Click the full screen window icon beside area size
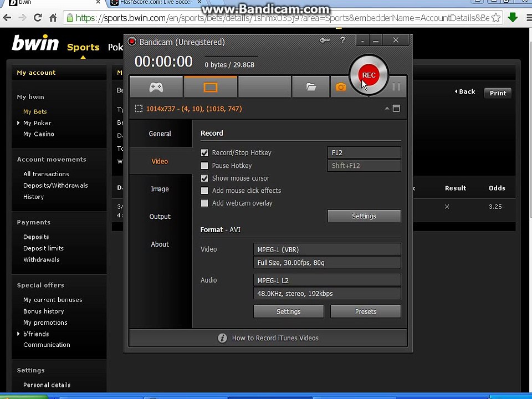This screenshot has height=399, width=532. [396, 109]
